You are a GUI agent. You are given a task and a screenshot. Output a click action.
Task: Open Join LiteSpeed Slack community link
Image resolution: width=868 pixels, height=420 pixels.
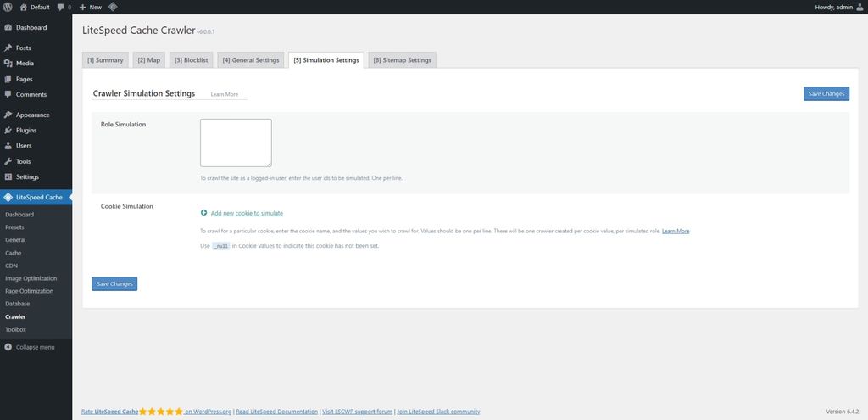tap(438, 412)
